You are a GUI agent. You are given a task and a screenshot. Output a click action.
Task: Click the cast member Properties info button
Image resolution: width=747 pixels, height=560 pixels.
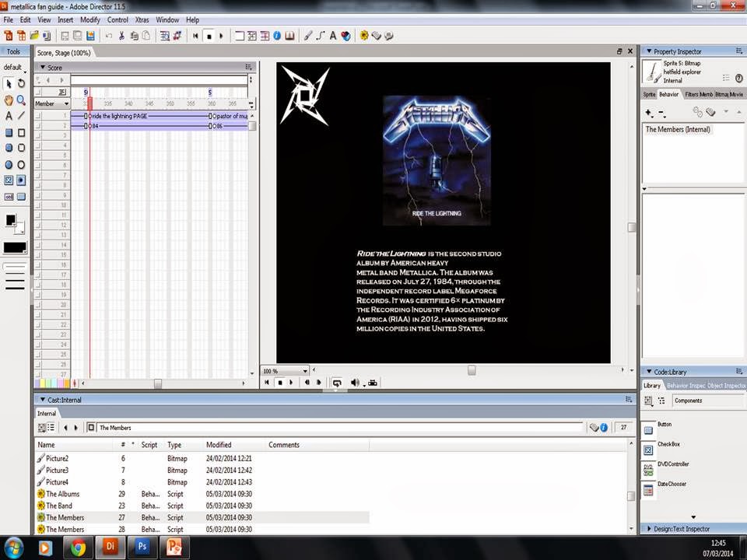tap(604, 428)
